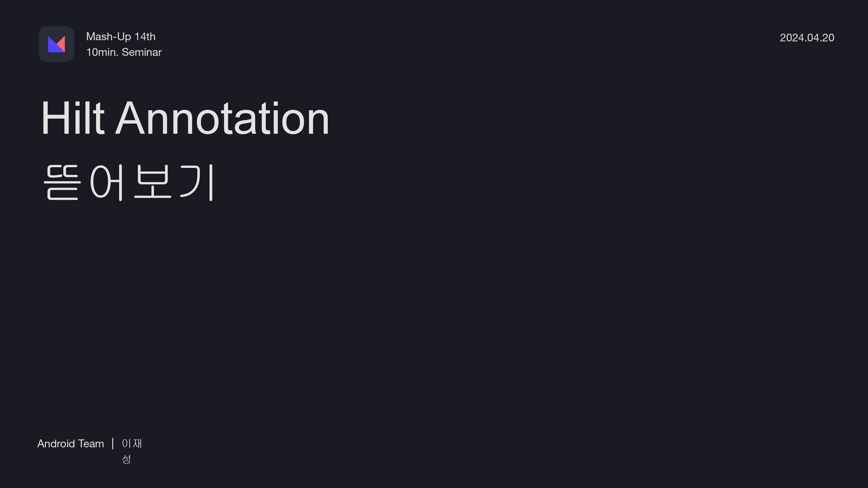Screen dimensions: 868x488
Task: Click the Korean character "어" in subtitle
Action: click(x=107, y=182)
